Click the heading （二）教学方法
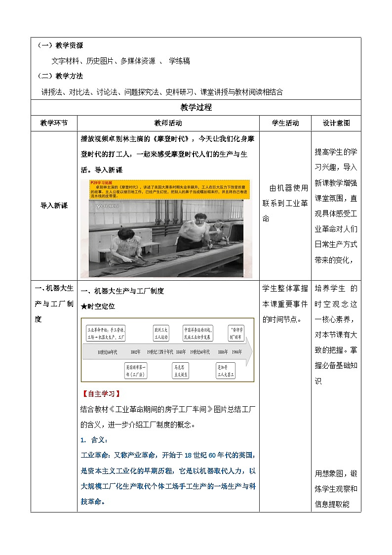This screenshot has width=392, height=555. tap(60, 76)
